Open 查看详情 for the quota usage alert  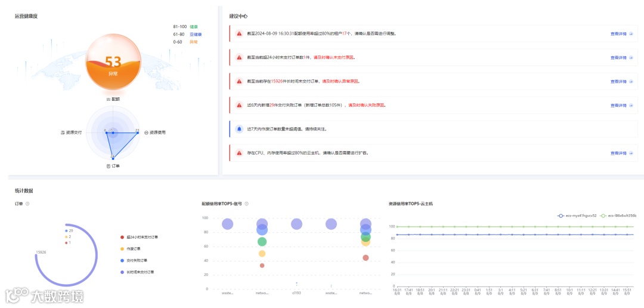click(621, 33)
